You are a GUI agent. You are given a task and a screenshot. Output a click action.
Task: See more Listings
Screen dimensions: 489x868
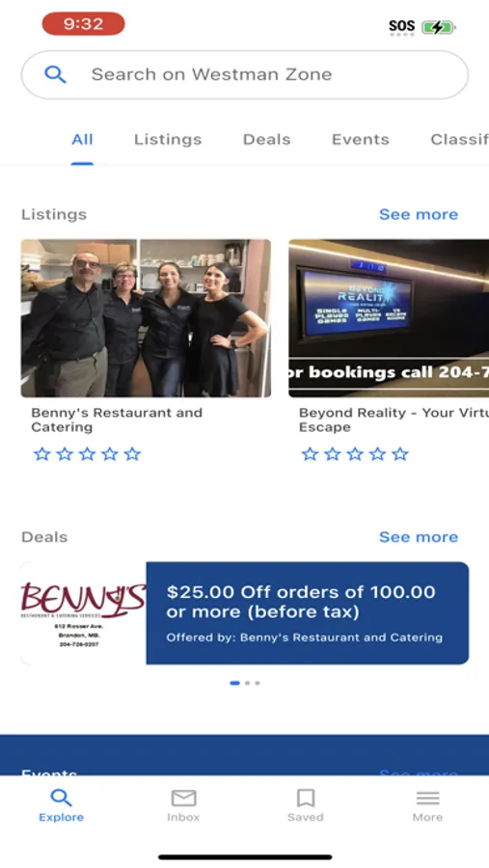(419, 215)
